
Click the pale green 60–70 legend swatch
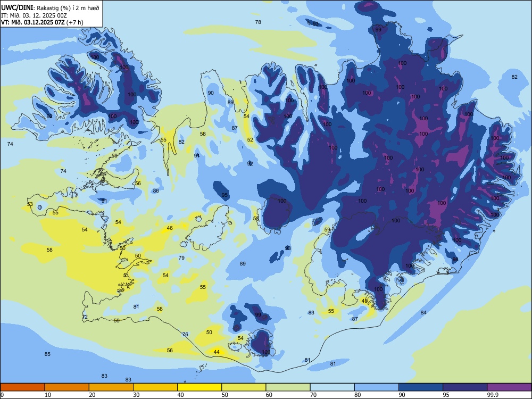point(288,387)
